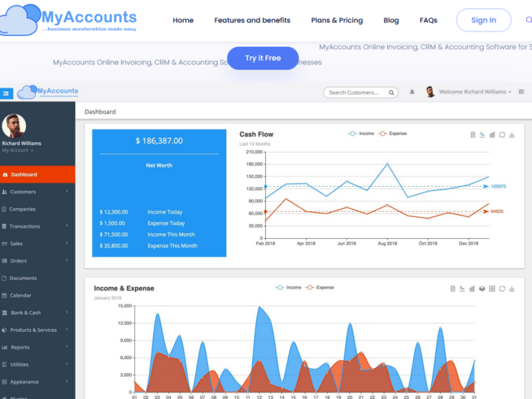The height and width of the screenshot is (399, 532).
Task: Select Dashboard in the sidebar
Action: coord(37,174)
